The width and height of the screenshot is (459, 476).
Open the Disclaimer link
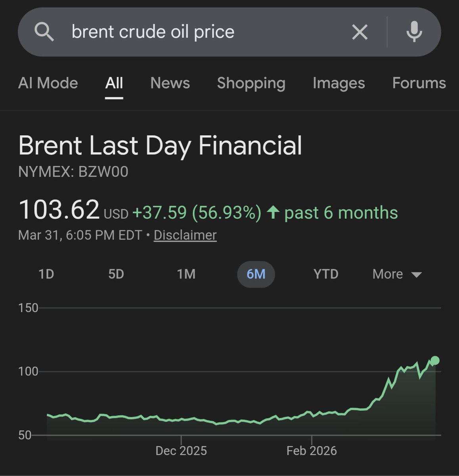(185, 235)
